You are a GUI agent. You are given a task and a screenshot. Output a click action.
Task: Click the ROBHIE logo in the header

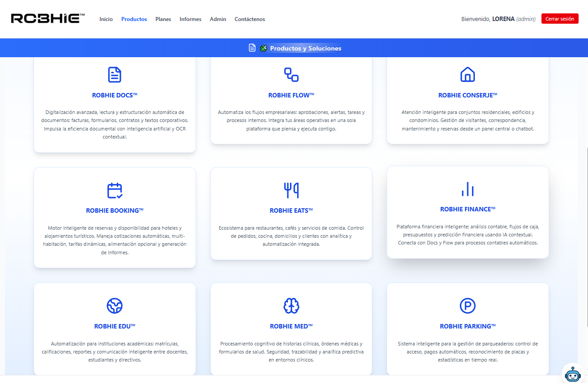pos(48,18)
